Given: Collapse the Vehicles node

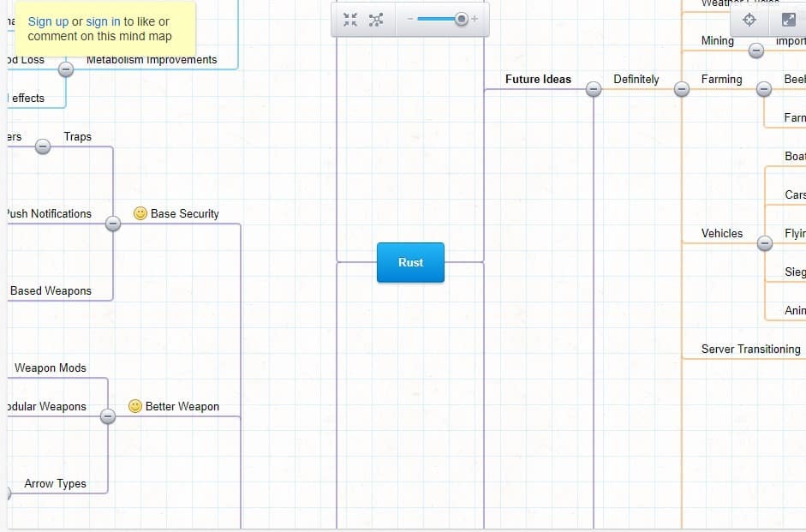Looking at the screenshot, I should tap(765, 243).
